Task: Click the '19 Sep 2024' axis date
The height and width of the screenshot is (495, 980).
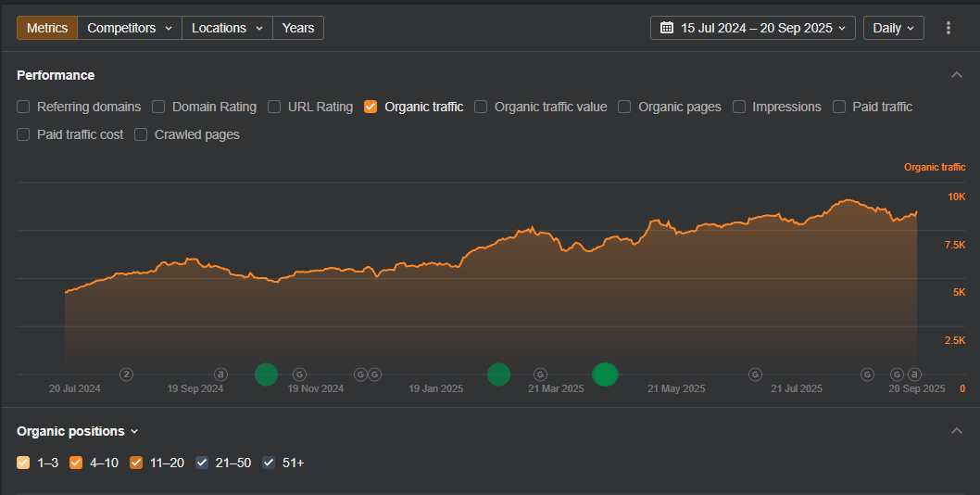Action: point(195,388)
